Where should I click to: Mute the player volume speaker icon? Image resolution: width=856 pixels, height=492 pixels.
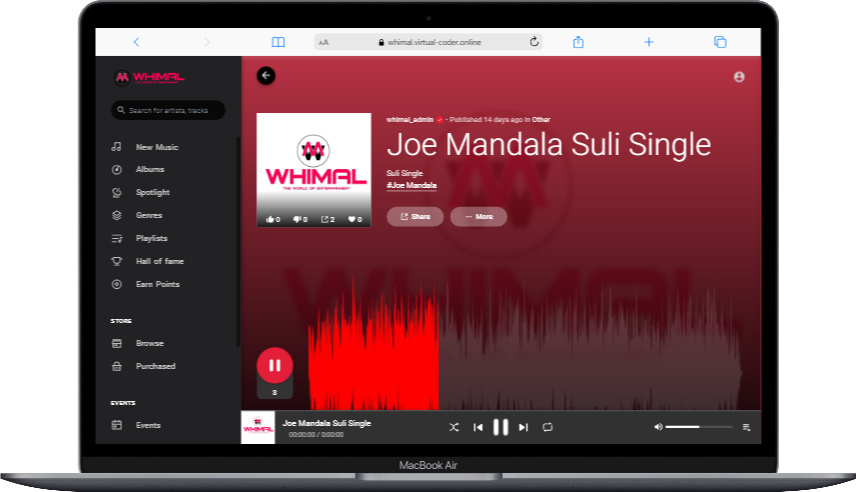658,427
